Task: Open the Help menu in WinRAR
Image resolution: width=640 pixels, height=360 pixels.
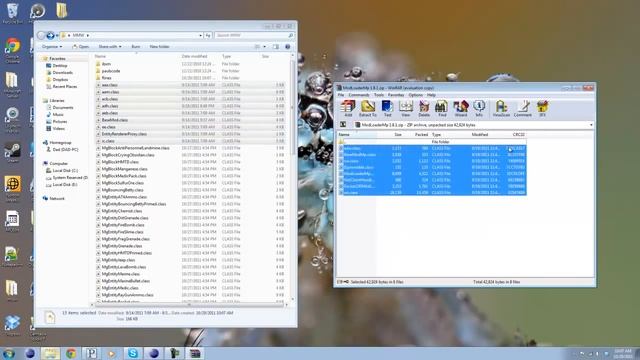Action: click(431, 95)
